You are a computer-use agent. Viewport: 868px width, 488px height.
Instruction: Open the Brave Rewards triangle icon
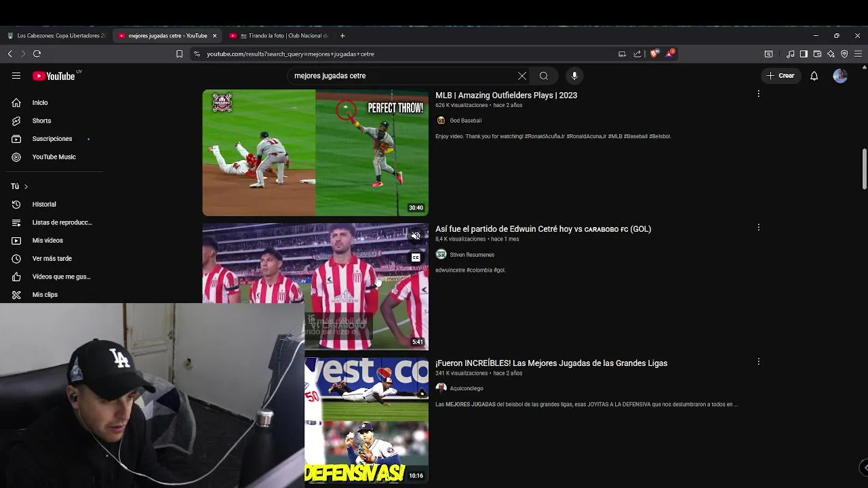pos(670,53)
